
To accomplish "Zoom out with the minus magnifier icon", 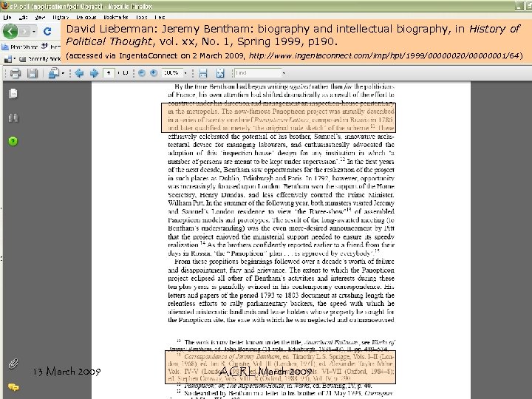I will (142, 73).
